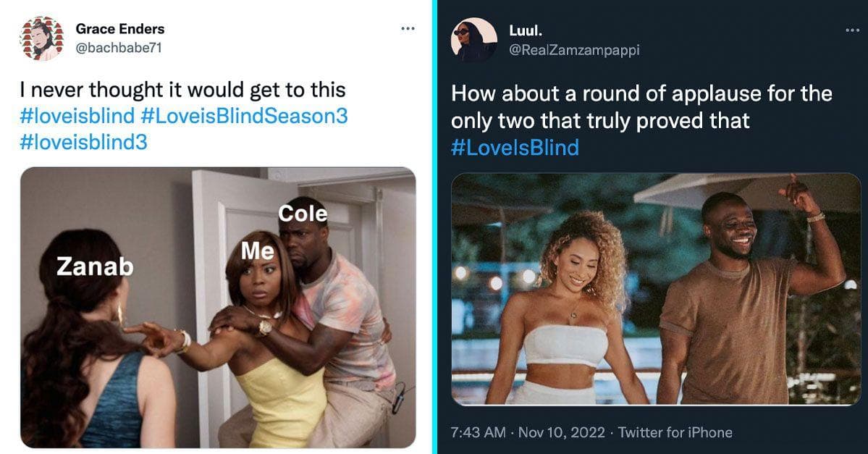This screenshot has height=454, width=868.
Task: Open the three-dot menu on Luul's tweet
Action: click(853, 30)
